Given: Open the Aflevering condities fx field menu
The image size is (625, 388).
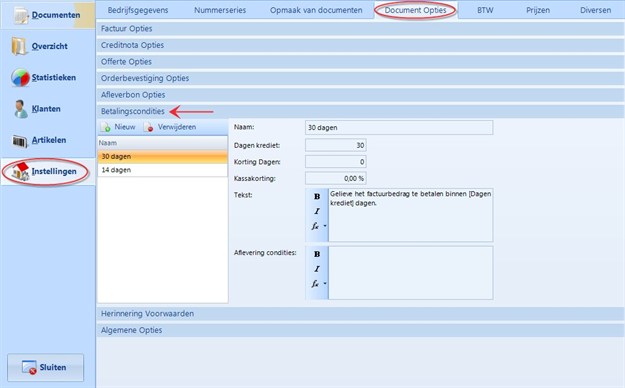Looking at the screenshot, I should click(318, 284).
